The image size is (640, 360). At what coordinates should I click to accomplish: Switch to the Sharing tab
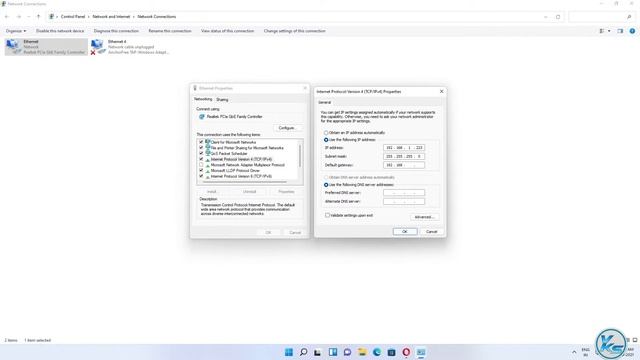[x=222, y=100]
